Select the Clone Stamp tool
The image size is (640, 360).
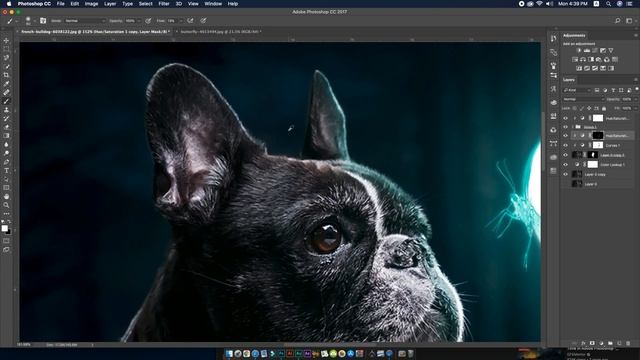click(6, 110)
